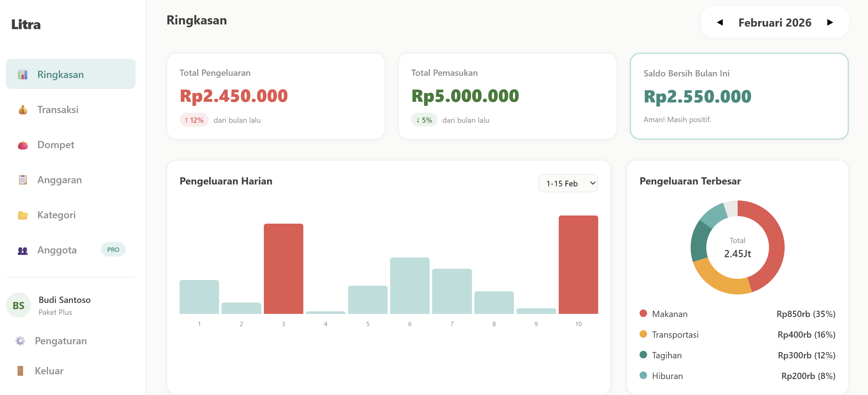
Task: Open the 1-15 Feb date range dropdown
Action: [x=568, y=183]
